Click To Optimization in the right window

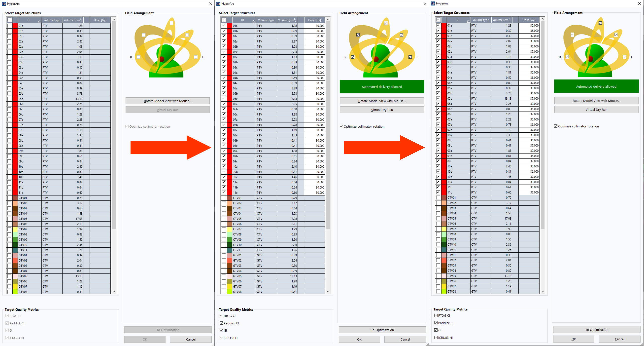click(597, 330)
